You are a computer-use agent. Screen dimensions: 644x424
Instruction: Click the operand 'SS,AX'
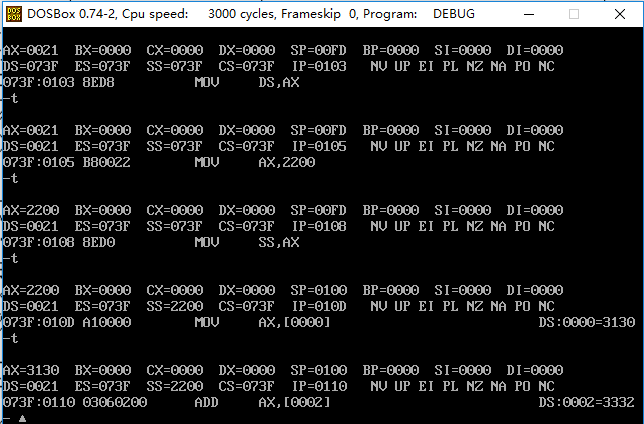279,242
